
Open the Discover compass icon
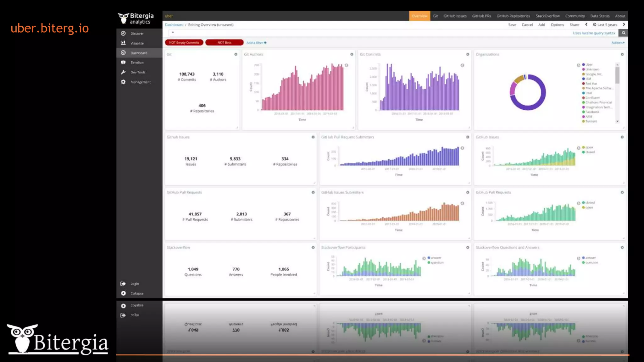tap(123, 33)
